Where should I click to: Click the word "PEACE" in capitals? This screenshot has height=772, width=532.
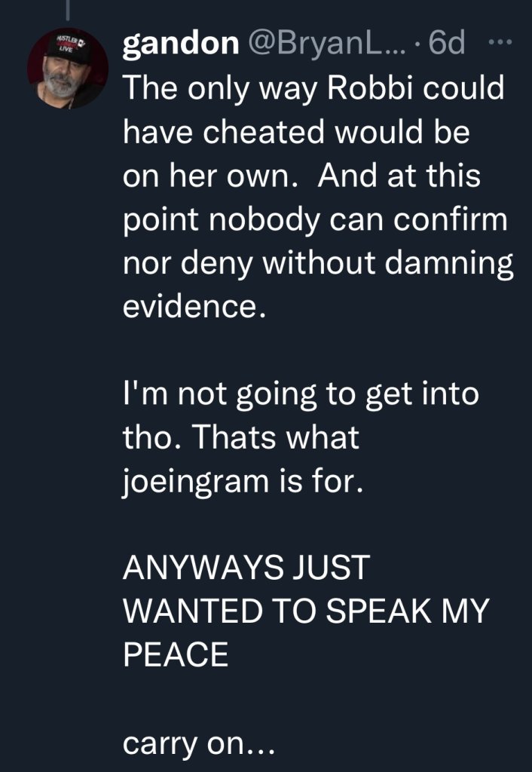tap(175, 656)
